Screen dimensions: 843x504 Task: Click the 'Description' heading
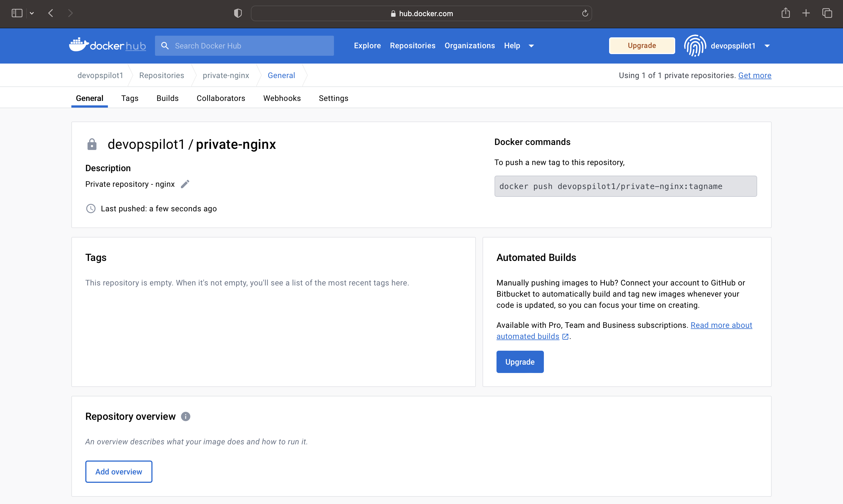pyautogui.click(x=108, y=168)
